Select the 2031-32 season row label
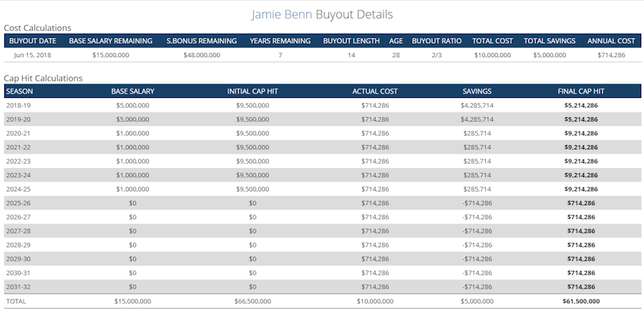This screenshot has width=644, height=311. (x=18, y=287)
